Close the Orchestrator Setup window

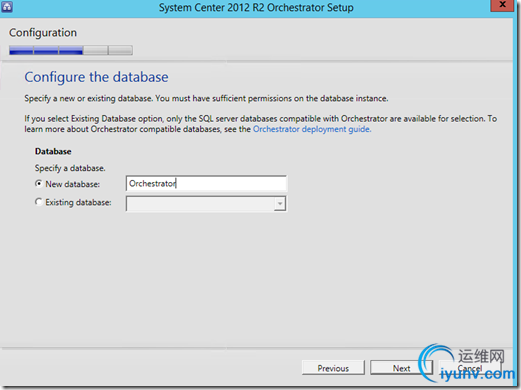point(502,5)
